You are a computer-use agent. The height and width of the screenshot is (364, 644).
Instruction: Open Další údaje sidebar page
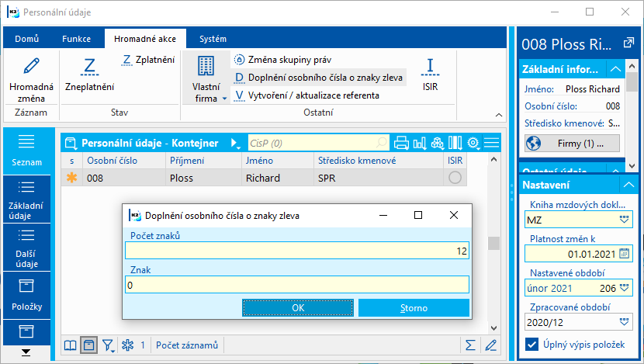[26, 248]
